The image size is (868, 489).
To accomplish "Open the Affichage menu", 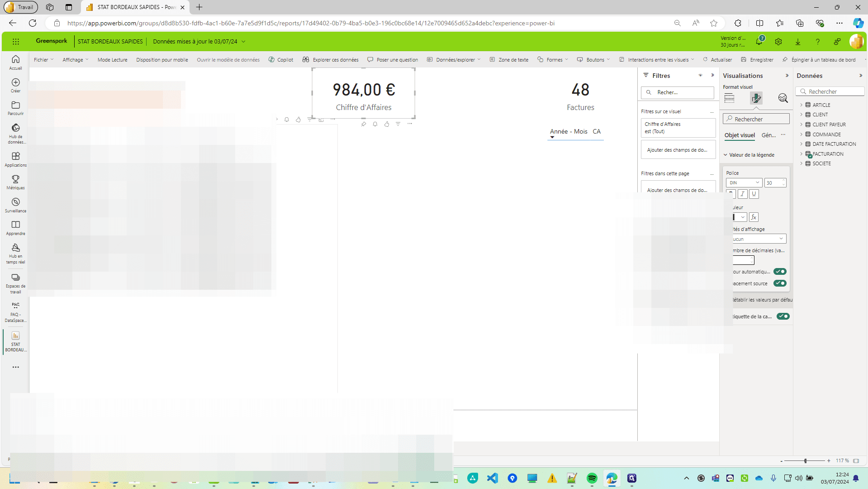I will (76, 60).
